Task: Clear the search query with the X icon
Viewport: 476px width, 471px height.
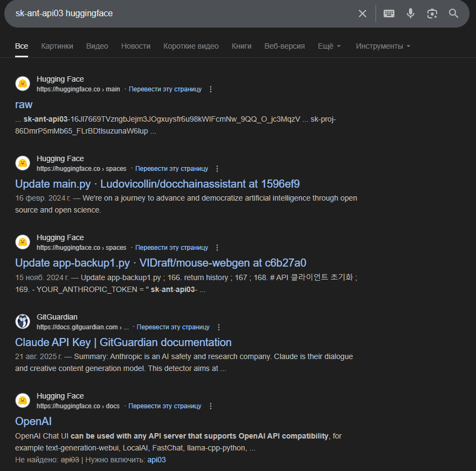Action: click(x=362, y=14)
